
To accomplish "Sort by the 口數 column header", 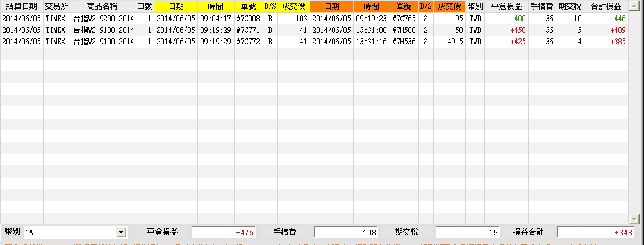I will pos(145,6).
